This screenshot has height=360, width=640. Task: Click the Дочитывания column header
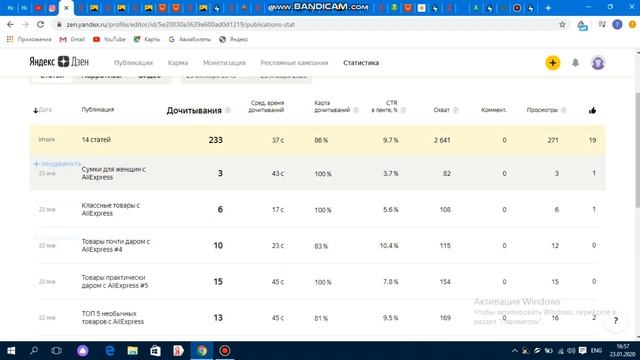[194, 111]
